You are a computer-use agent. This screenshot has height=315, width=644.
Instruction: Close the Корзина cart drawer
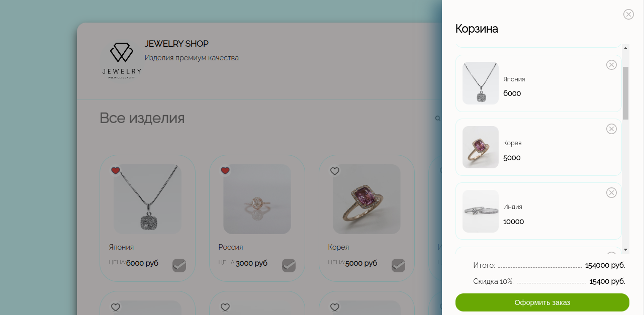(628, 15)
